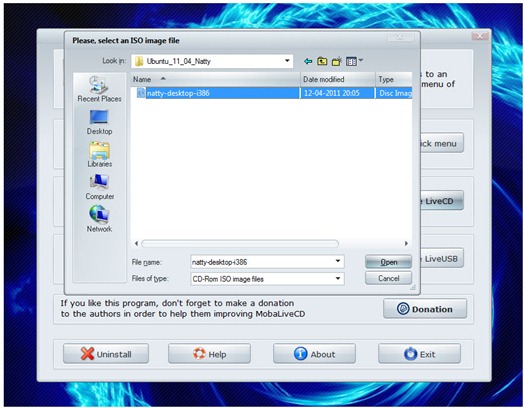Go to Desktop in the places bar
Viewport: 524px width, 408px height.
(99, 122)
